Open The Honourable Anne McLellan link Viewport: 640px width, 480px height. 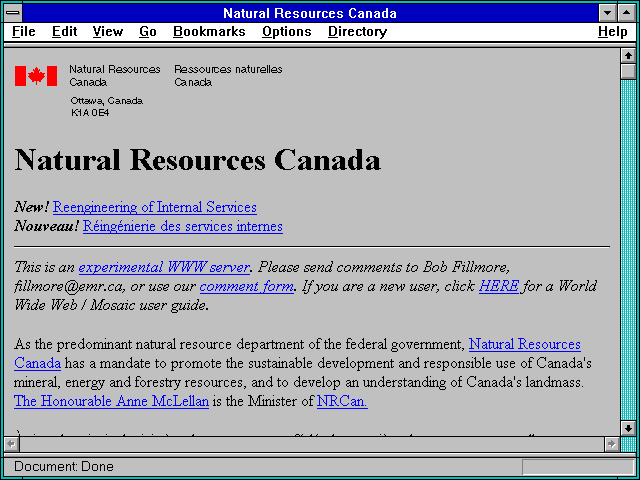coord(111,401)
